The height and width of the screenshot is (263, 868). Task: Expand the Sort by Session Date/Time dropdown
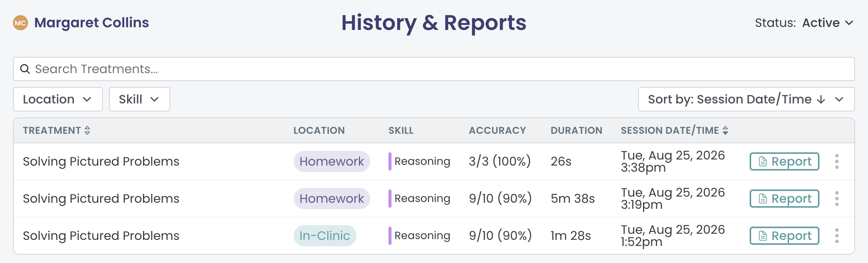[x=746, y=99]
